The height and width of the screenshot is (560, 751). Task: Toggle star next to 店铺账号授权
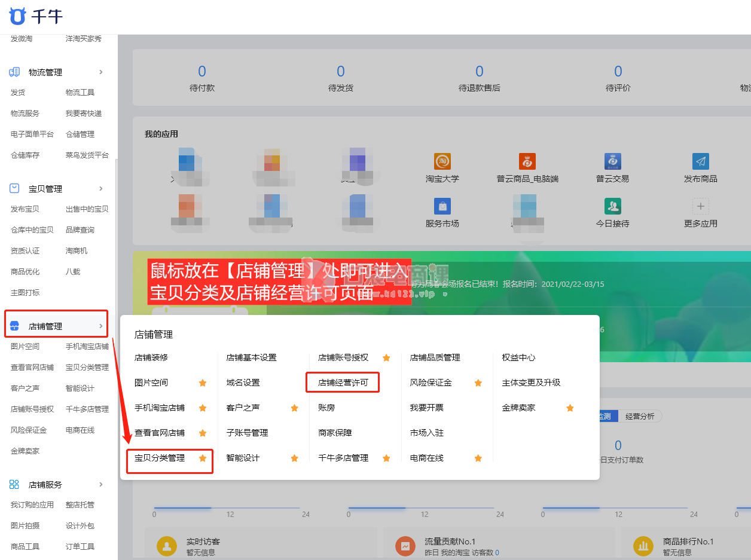[386, 357]
